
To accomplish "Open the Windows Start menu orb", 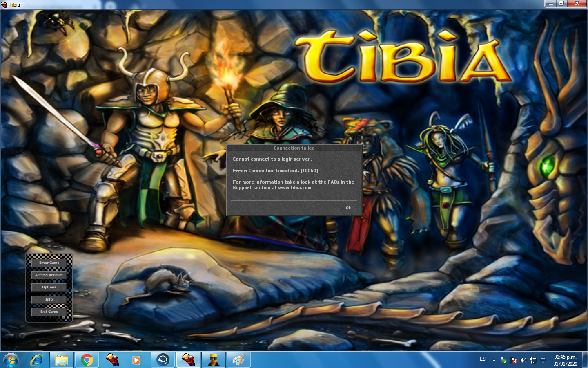I will [x=11, y=360].
